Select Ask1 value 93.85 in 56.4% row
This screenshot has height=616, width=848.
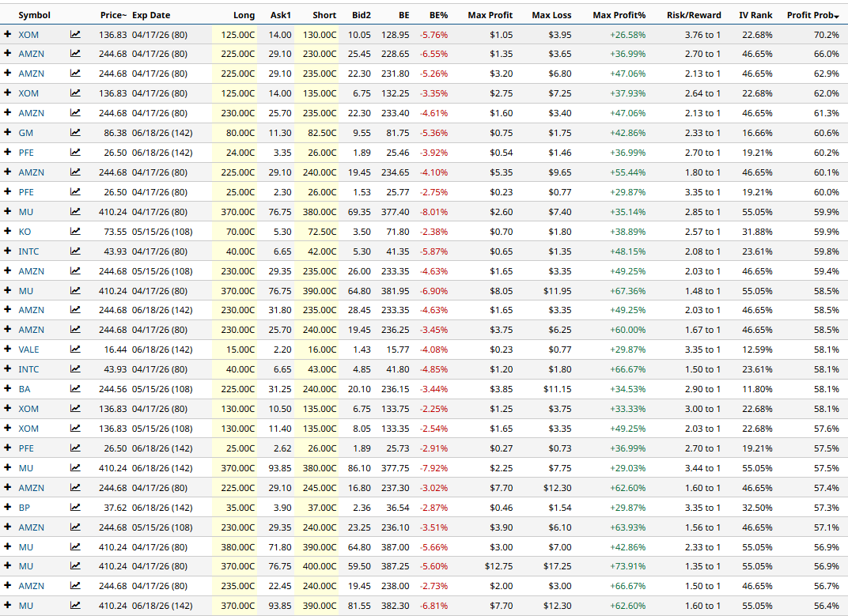click(x=279, y=606)
